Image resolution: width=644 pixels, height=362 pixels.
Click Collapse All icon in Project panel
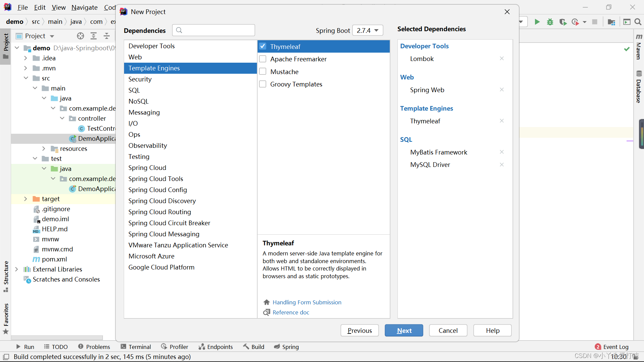pos(107,36)
